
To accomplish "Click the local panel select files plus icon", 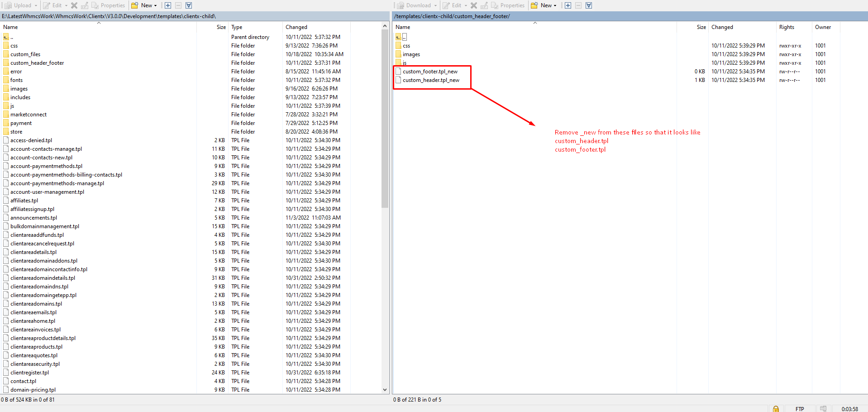I will pos(168,5).
